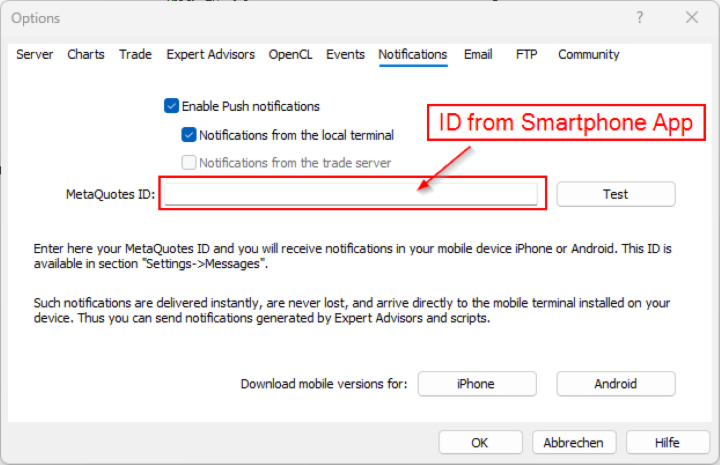Download mobile version for Android

tap(616, 384)
